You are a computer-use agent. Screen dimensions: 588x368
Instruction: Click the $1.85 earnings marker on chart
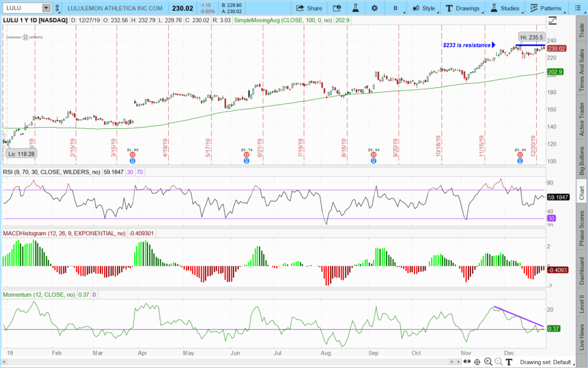coord(133,155)
